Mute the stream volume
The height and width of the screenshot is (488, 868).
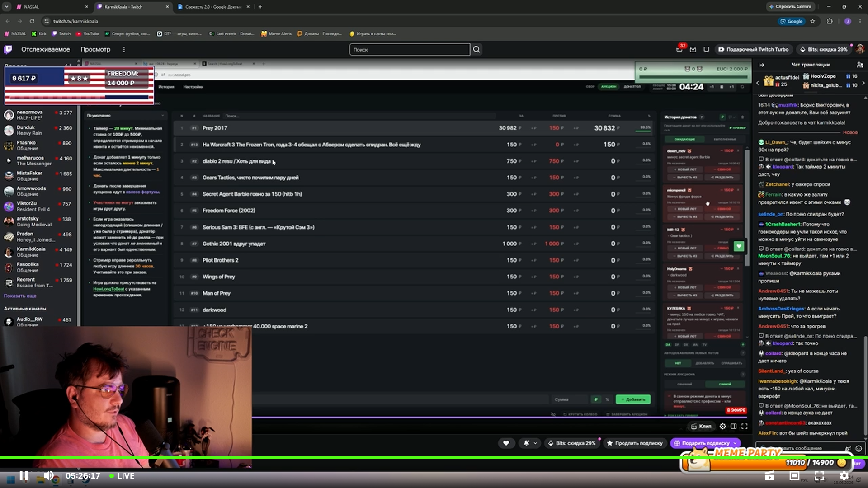click(x=49, y=476)
